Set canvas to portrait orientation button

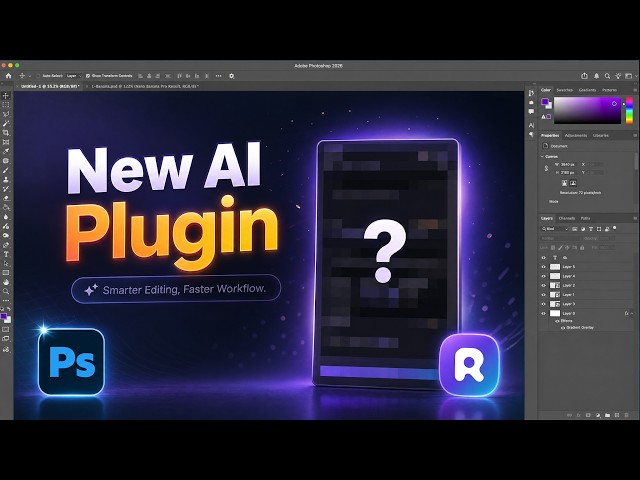[564, 183]
